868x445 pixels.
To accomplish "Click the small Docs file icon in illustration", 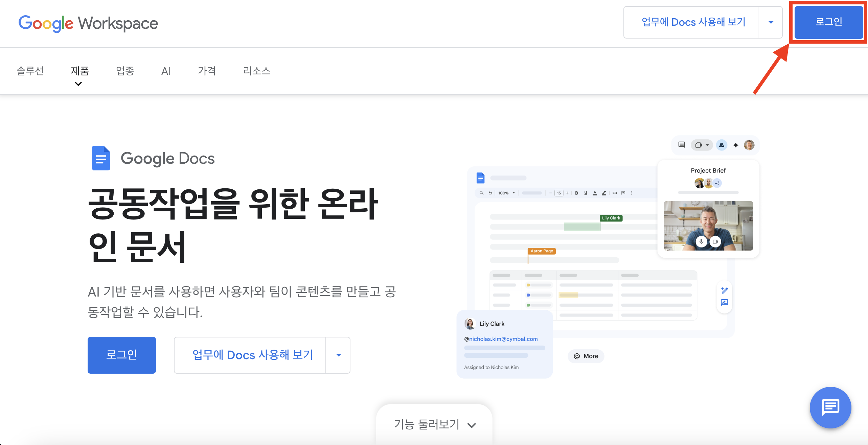I will (x=480, y=178).
